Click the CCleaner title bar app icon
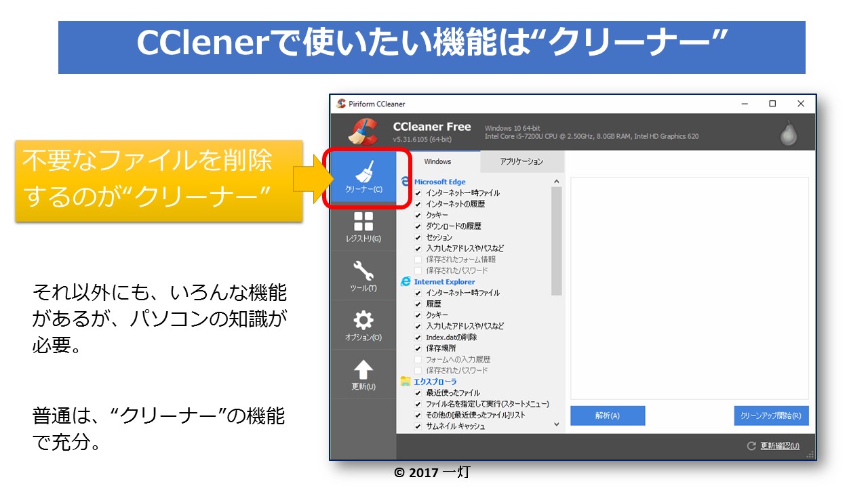 point(341,104)
